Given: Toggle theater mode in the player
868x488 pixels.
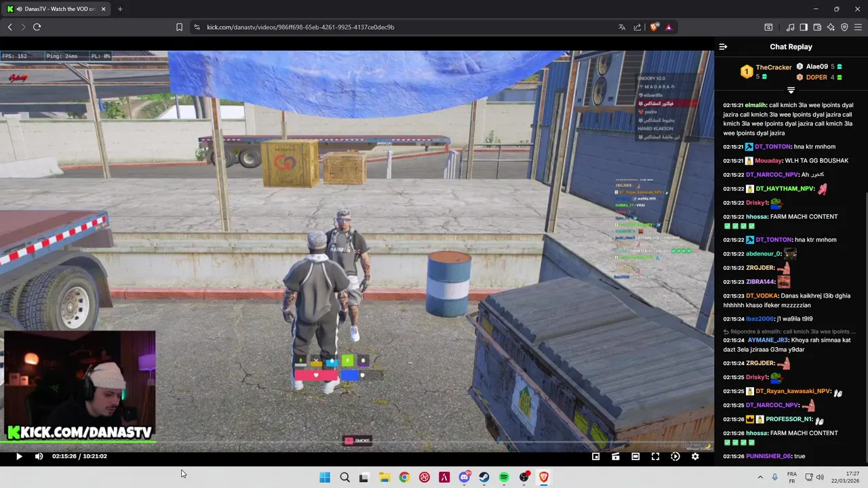Looking at the screenshot, I should (x=635, y=456).
